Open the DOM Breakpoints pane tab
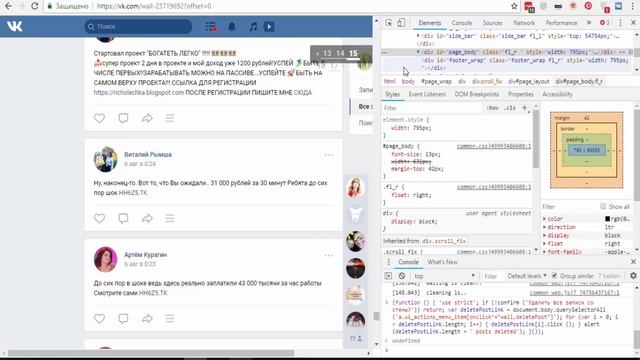The width and height of the screenshot is (640, 360). coord(477,94)
